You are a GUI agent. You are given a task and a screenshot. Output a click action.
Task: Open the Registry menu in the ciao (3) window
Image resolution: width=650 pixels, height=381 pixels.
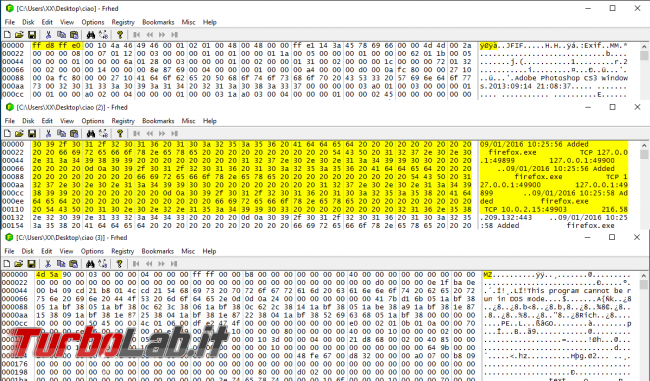tap(123, 251)
